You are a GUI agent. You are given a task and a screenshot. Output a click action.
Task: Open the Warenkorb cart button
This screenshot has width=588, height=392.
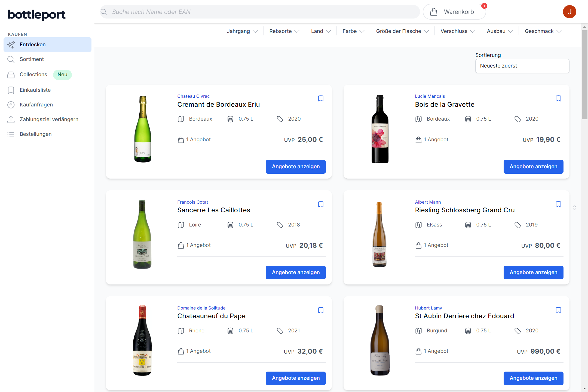(454, 12)
